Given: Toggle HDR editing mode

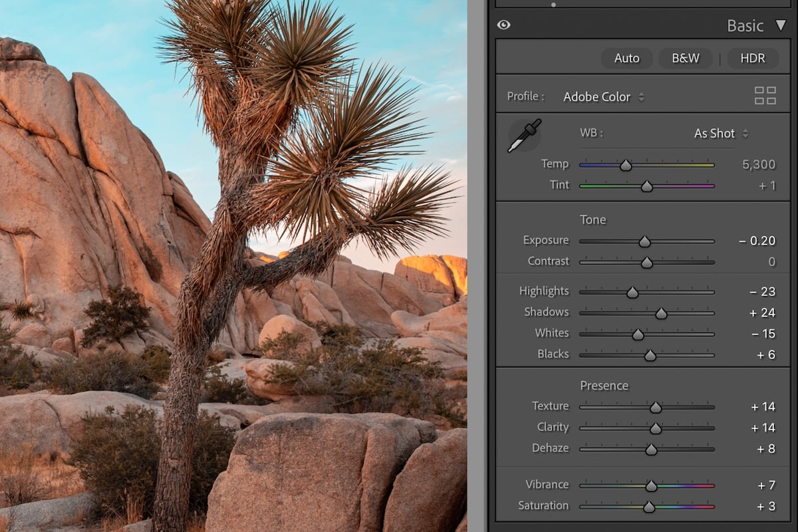Looking at the screenshot, I should point(752,58).
